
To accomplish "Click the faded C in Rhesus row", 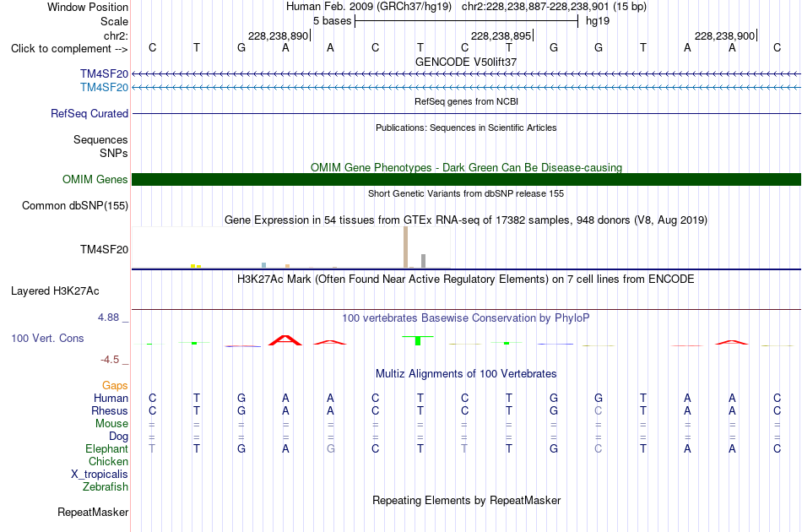I will (599, 410).
